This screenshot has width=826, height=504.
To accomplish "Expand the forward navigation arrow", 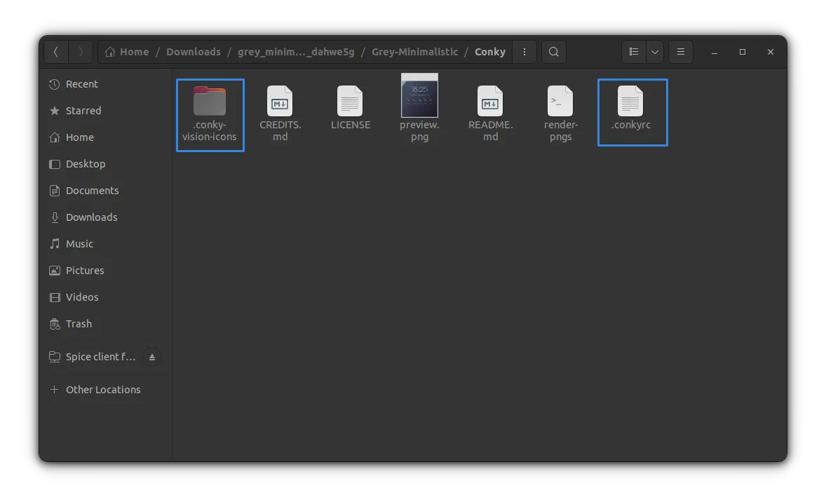I will tap(80, 51).
